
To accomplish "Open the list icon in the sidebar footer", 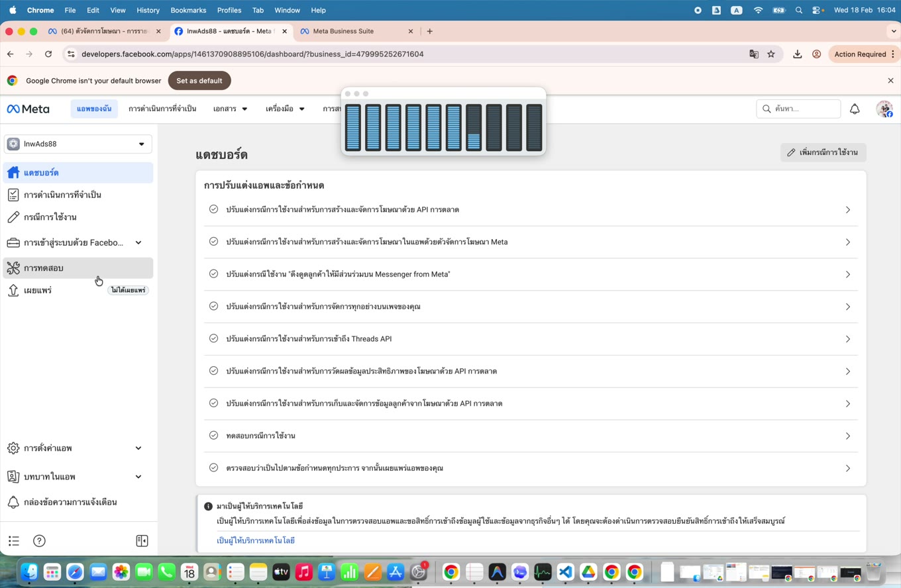I will coord(14,541).
